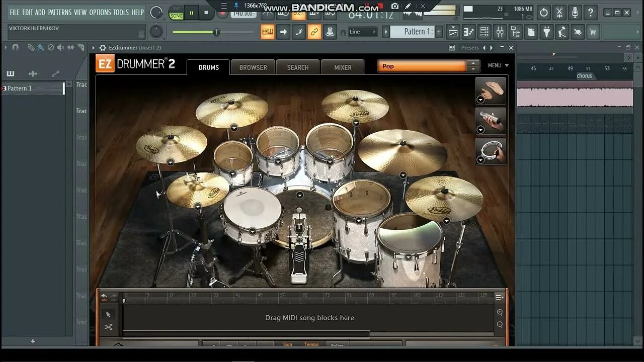Select the scissors tool in EZdrummer track editor
The width and height of the screenshot is (644, 362).
pos(109,326)
